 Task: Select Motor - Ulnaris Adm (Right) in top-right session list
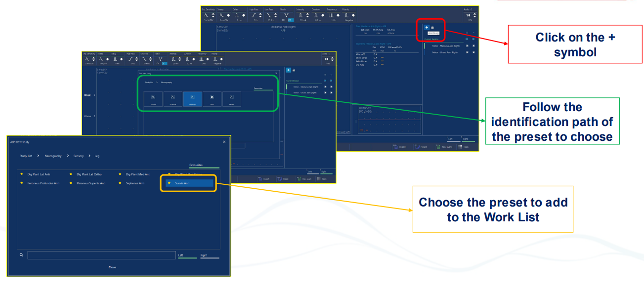click(x=445, y=52)
